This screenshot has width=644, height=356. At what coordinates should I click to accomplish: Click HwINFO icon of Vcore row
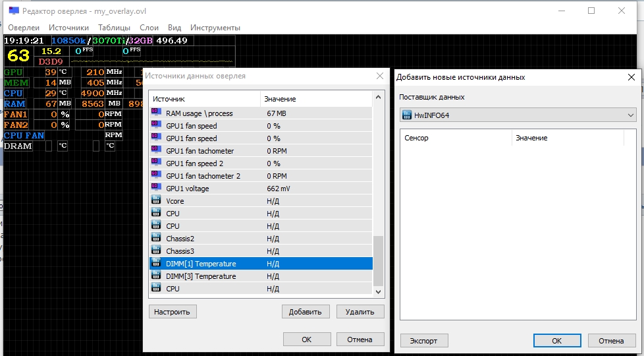click(x=155, y=200)
